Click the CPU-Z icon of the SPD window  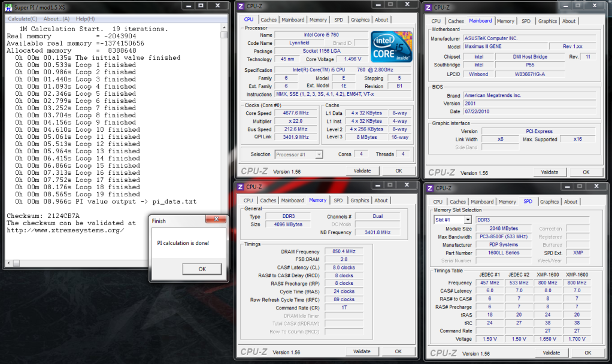tap(429, 189)
